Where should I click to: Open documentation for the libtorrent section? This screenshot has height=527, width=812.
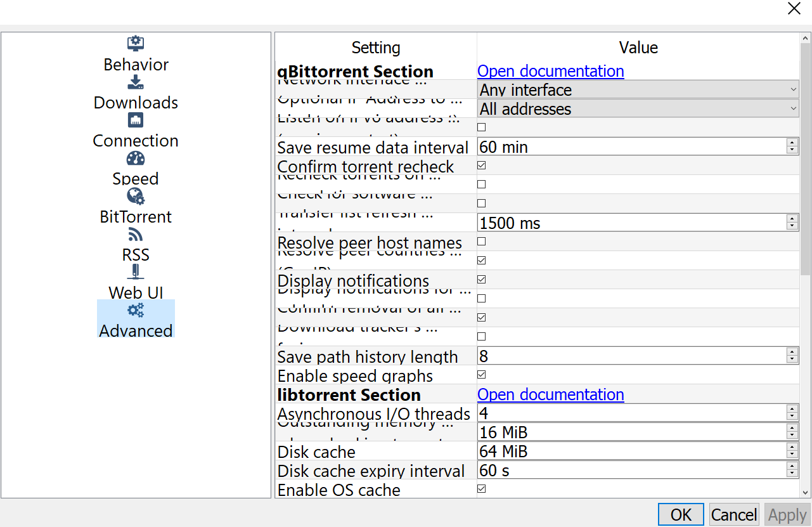tap(550, 394)
